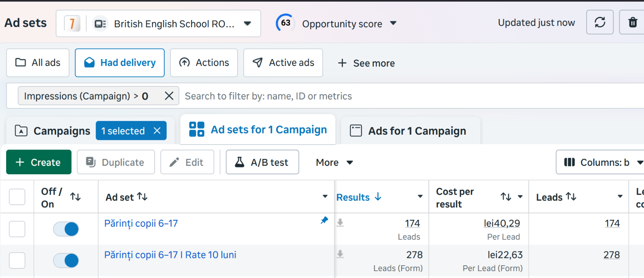Viewport: 644px width, 278px height.
Task: Sort ad sets by Leads column arrows
Action: click(571, 197)
